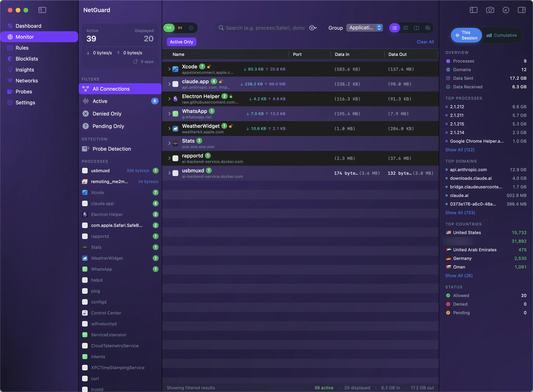Expand the Electron Helper row
This screenshot has height=392, width=533.
(x=169, y=99)
